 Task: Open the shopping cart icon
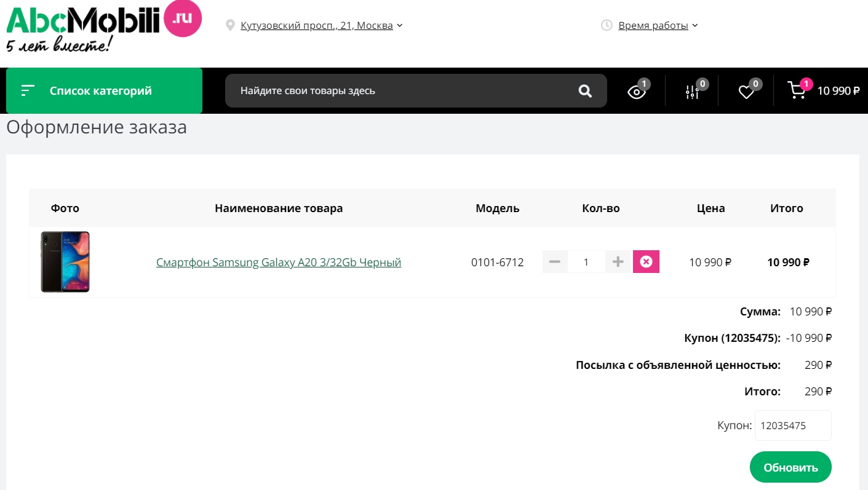pos(797,91)
